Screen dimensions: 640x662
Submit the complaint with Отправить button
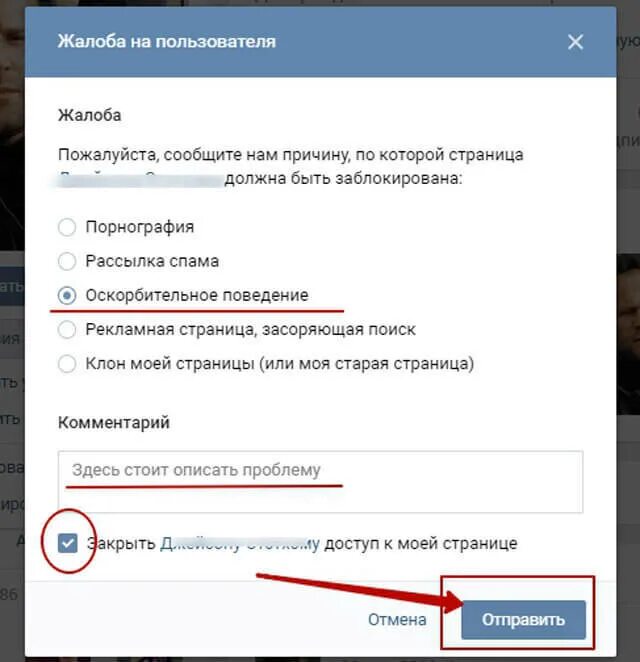(523, 619)
